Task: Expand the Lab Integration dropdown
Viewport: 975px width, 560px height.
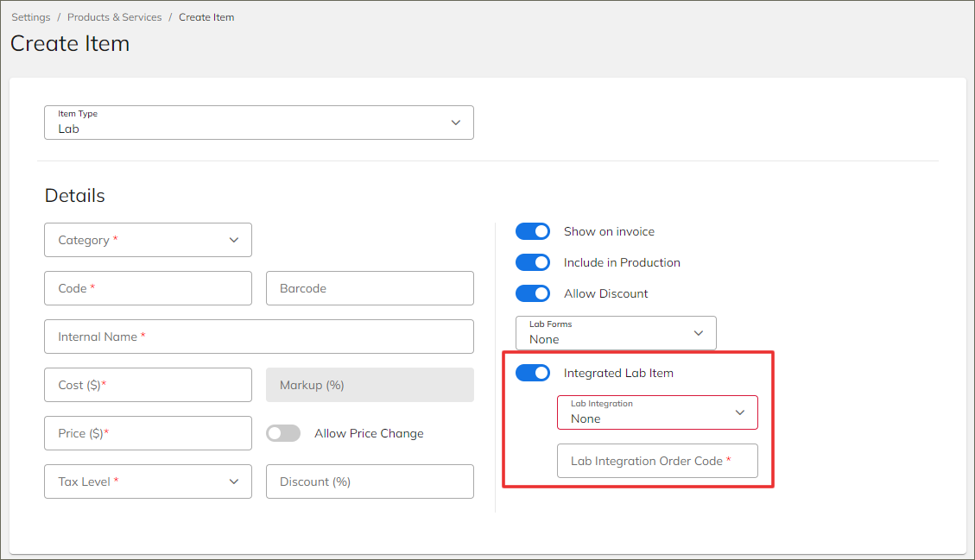Action: pyautogui.click(x=657, y=412)
